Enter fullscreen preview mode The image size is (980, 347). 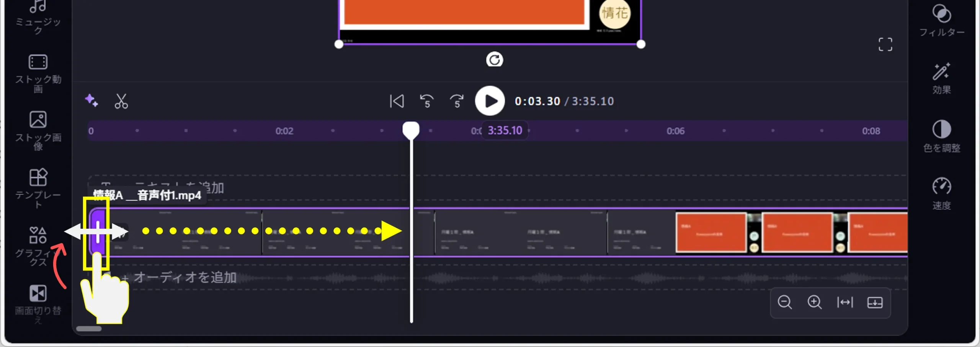(x=885, y=44)
